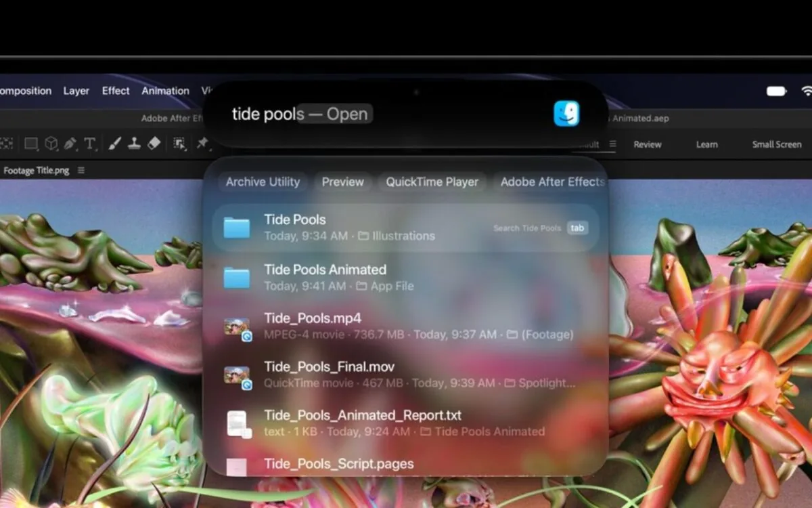
Task: Select the 3D cube tool
Action: (51, 144)
